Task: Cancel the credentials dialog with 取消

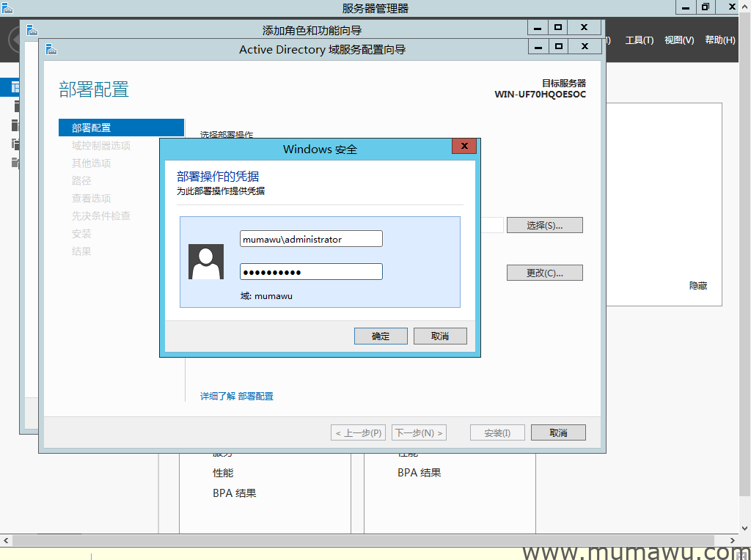Action: (x=440, y=336)
